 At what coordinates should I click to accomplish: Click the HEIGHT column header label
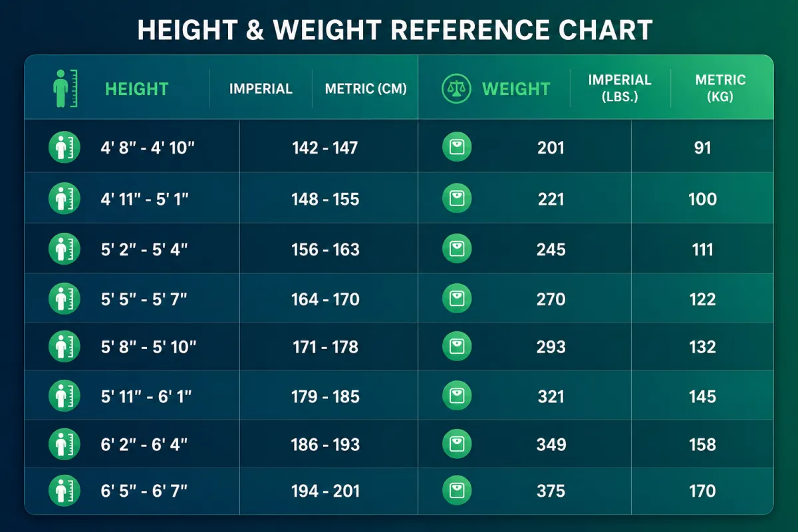(x=137, y=89)
